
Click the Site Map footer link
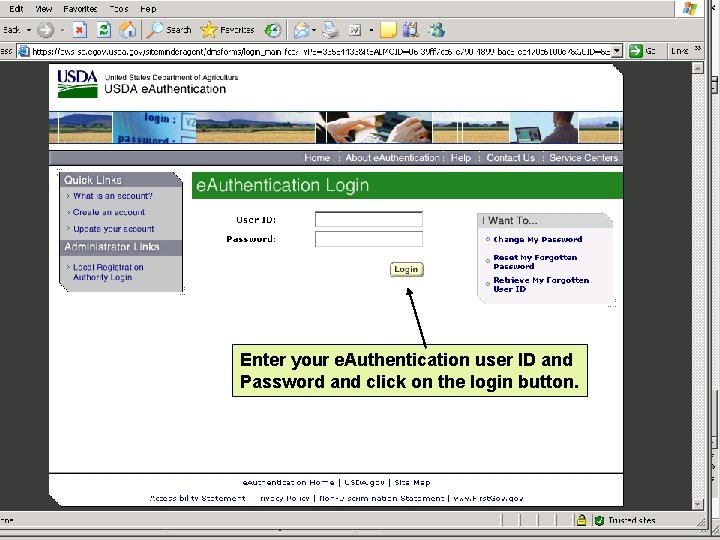[x=412, y=483]
